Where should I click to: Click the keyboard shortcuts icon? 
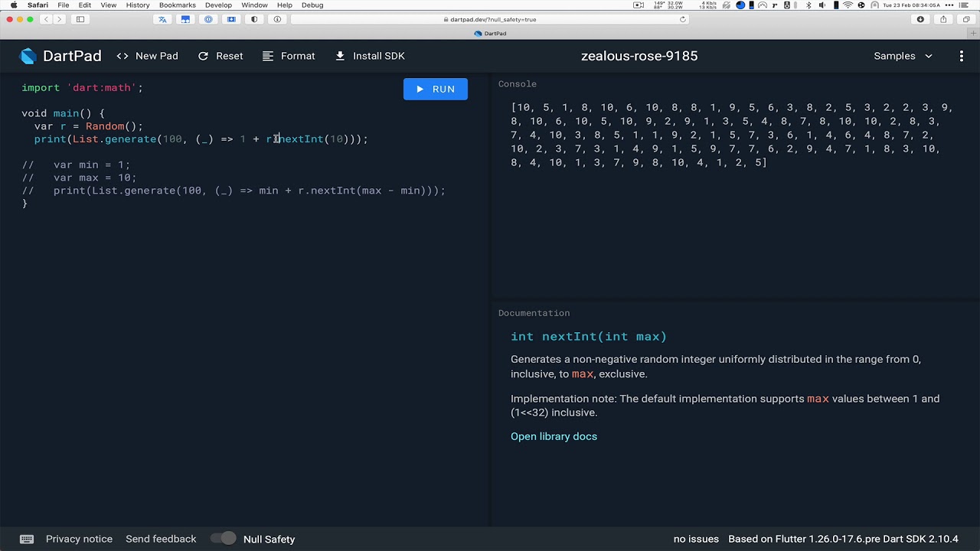pyautogui.click(x=27, y=539)
